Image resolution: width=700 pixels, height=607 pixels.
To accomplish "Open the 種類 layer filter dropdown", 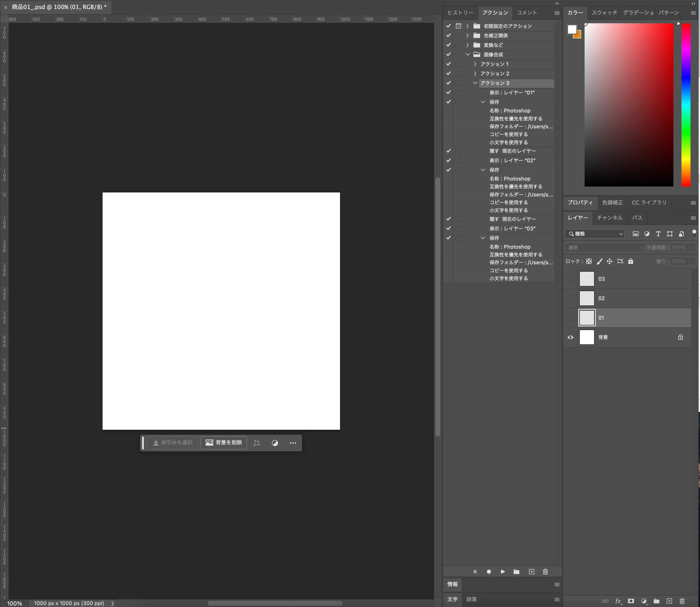I will coord(595,234).
